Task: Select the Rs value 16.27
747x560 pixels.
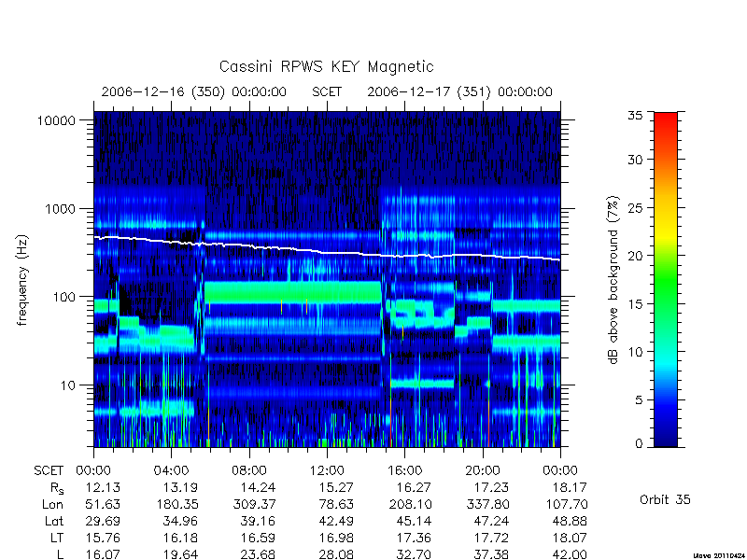Action: tap(414, 487)
